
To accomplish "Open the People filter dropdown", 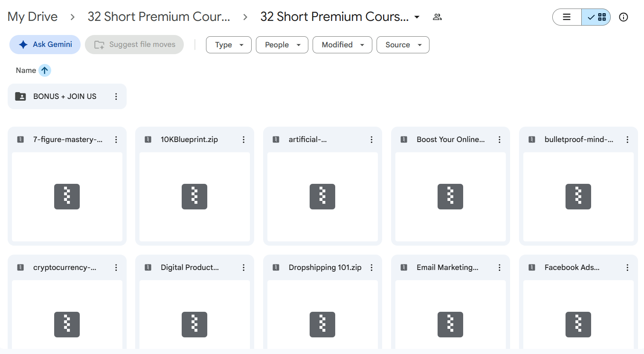I will [282, 45].
